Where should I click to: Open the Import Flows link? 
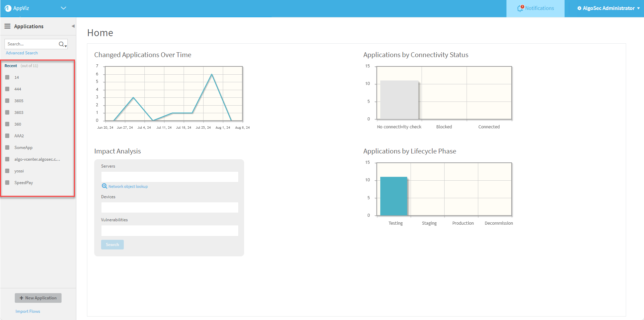tap(28, 311)
